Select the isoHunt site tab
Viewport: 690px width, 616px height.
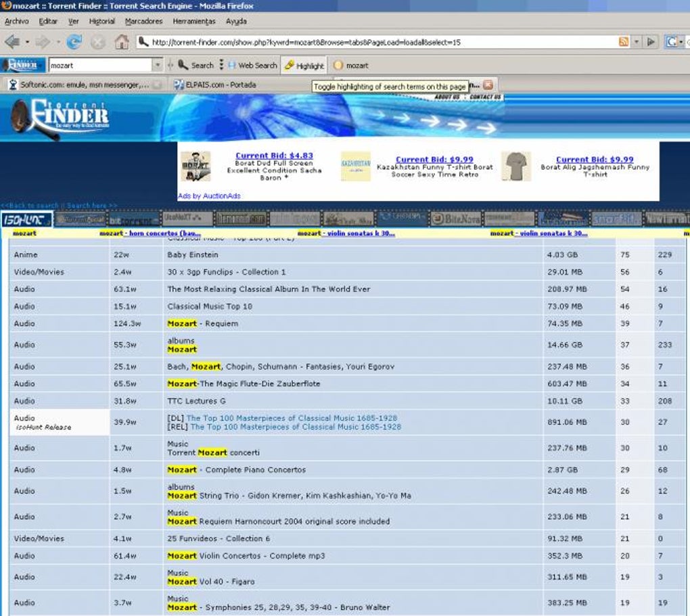(x=26, y=219)
